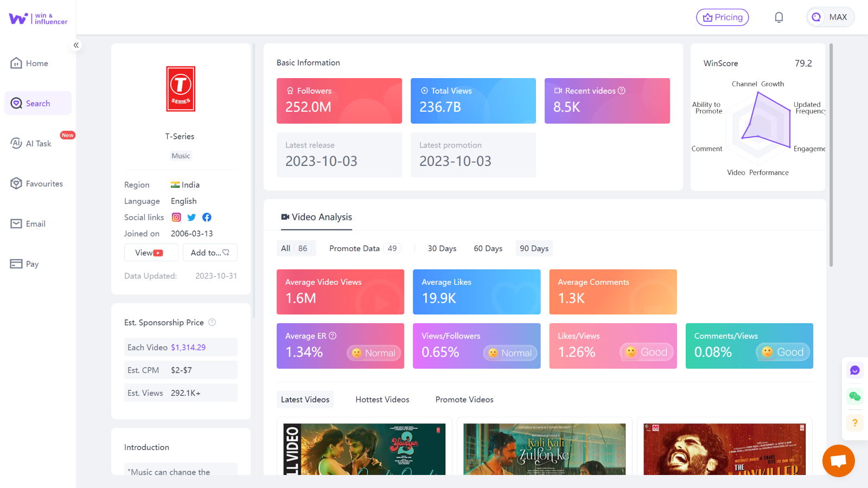Screen dimensions: 868x488
Task: Collapse the left sidebar with the chevron
Action: click(x=76, y=45)
